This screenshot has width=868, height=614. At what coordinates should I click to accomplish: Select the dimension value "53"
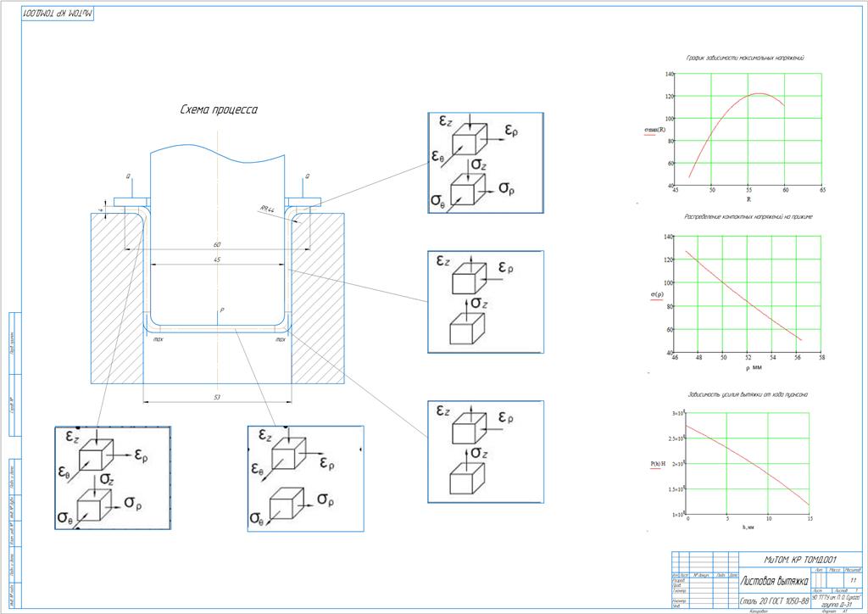(217, 397)
